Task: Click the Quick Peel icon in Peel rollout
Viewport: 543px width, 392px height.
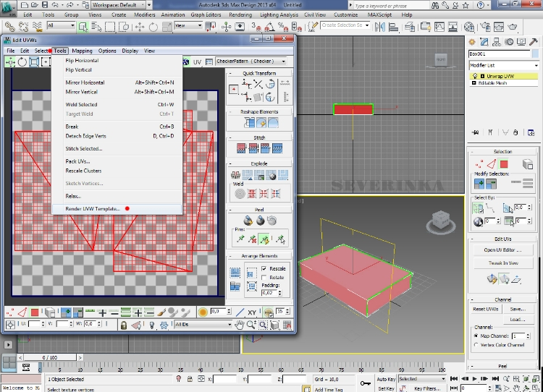Action: point(248,221)
